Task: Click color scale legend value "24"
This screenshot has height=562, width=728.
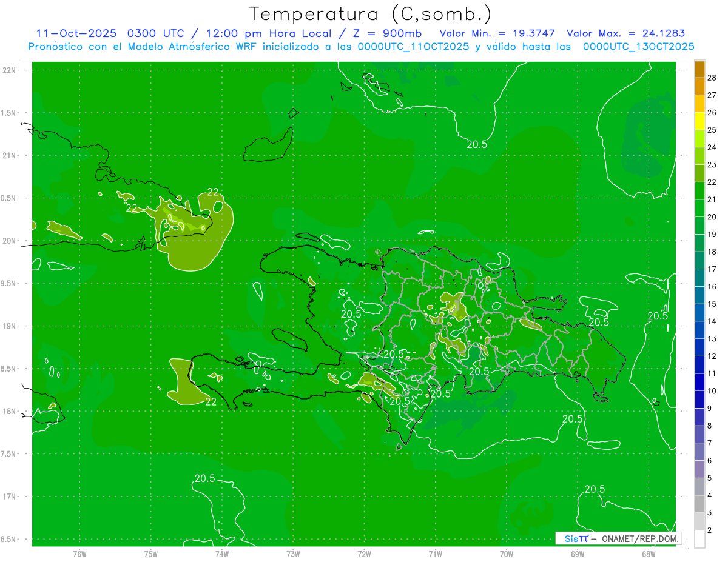Action: click(712, 147)
